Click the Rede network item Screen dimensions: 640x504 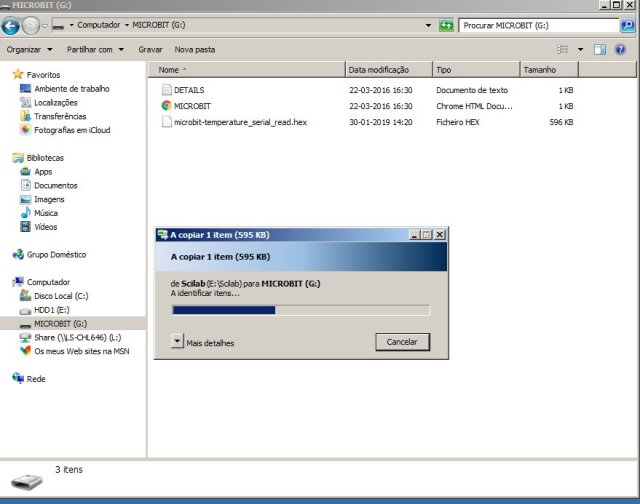[35, 379]
